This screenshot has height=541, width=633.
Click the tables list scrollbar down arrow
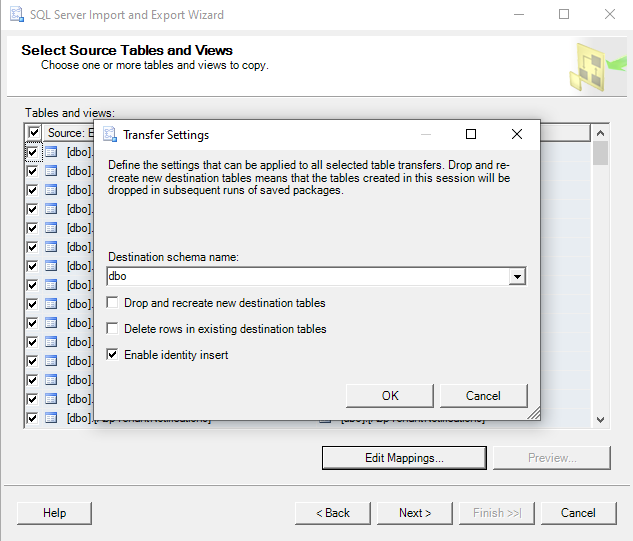tap(600, 419)
